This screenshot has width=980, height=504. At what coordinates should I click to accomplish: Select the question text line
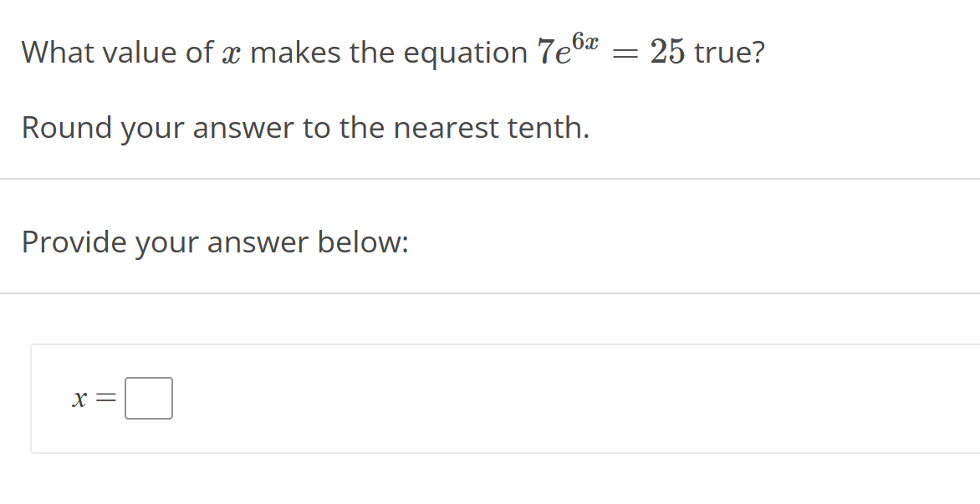[393, 52]
